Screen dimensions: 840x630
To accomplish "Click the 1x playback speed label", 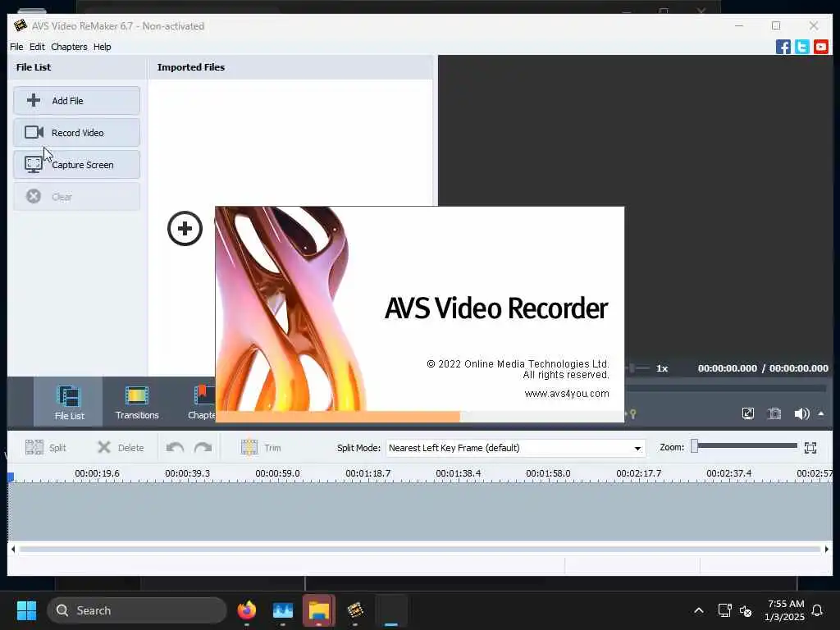I will pyautogui.click(x=662, y=368).
